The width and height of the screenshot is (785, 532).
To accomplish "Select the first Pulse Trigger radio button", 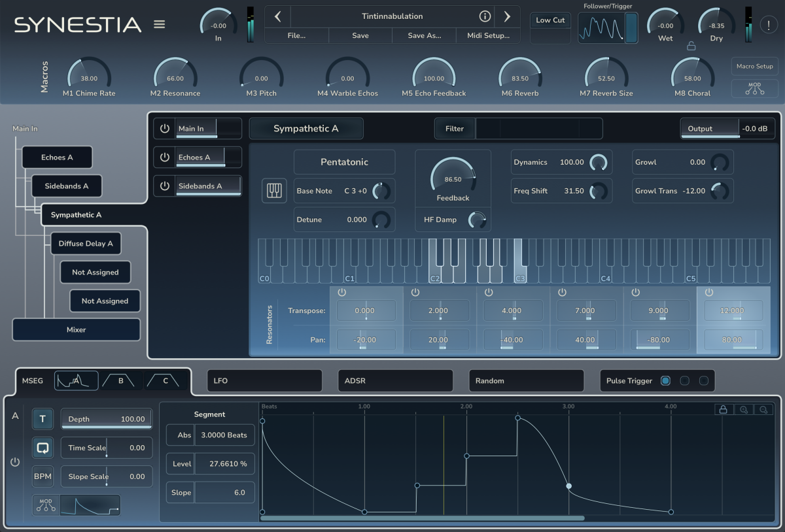I will click(665, 380).
